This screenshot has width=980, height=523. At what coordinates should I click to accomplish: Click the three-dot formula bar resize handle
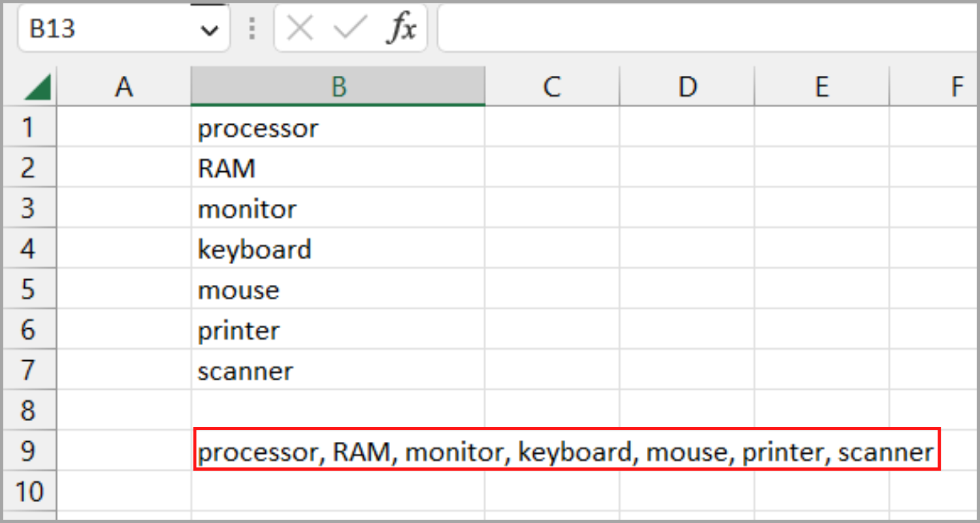(252, 29)
